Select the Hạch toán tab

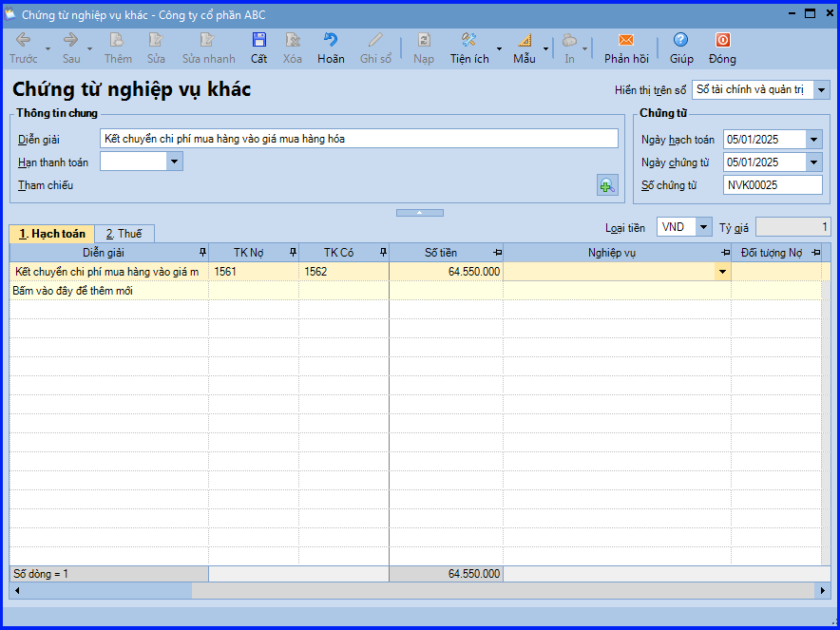tap(52, 234)
